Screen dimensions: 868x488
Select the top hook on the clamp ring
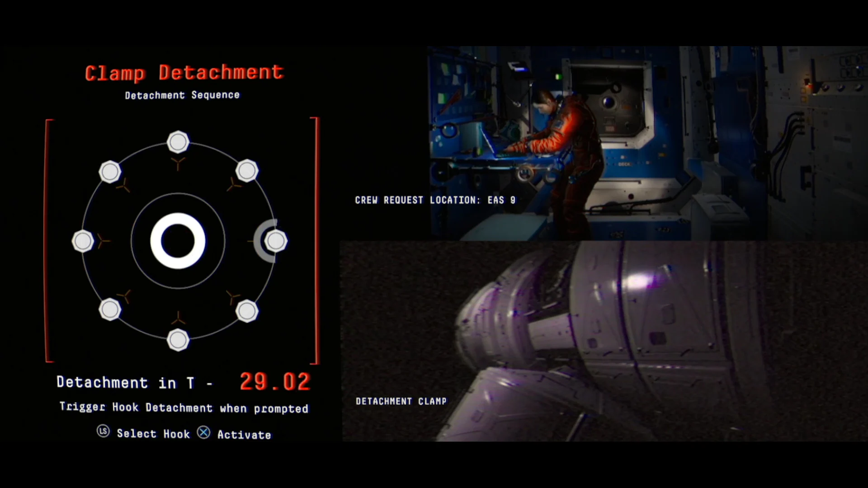(x=178, y=141)
